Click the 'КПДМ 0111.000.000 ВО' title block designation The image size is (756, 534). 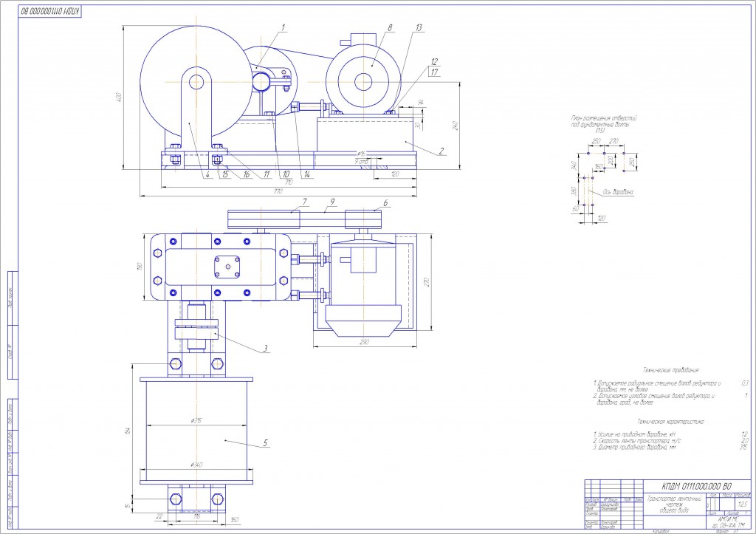click(697, 486)
